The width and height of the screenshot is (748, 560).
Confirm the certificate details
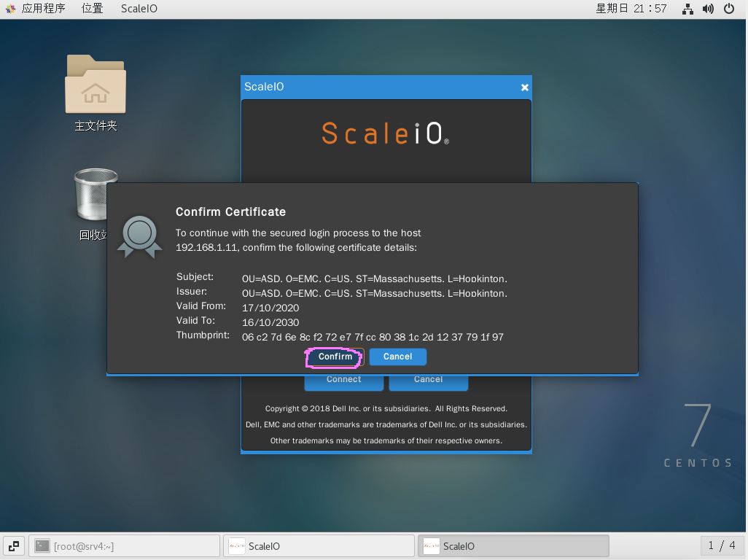pos(335,357)
